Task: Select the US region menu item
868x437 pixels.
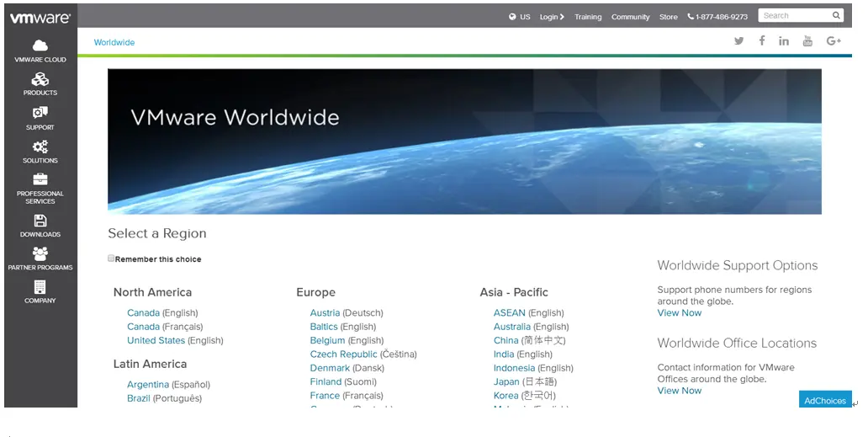Action: tap(525, 17)
